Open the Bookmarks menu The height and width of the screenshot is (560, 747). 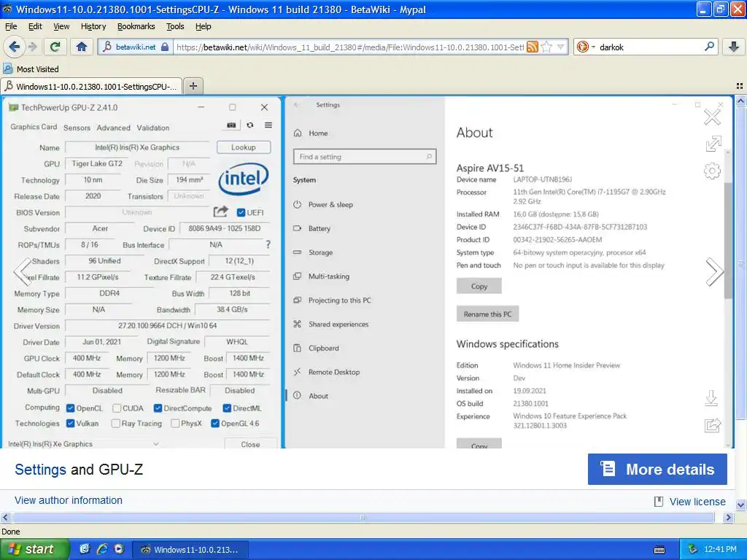[x=136, y=26]
